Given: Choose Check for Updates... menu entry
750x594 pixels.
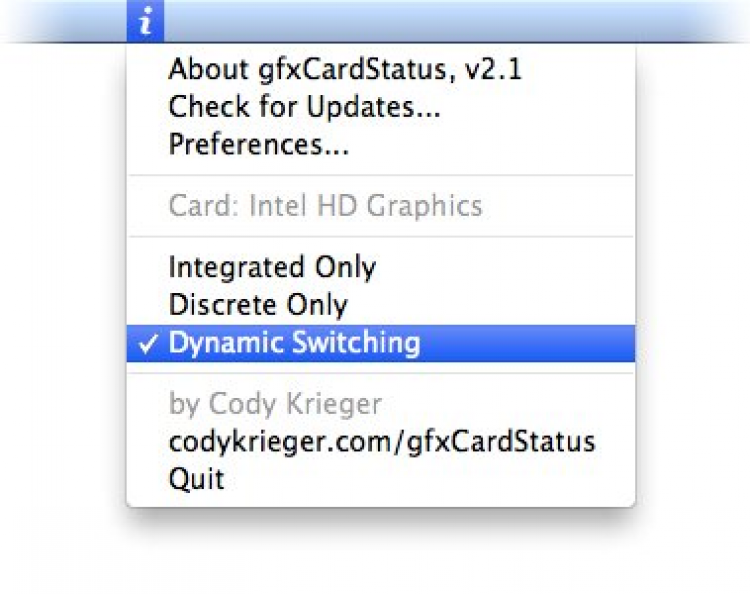Looking at the screenshot, I should [304, 107].
